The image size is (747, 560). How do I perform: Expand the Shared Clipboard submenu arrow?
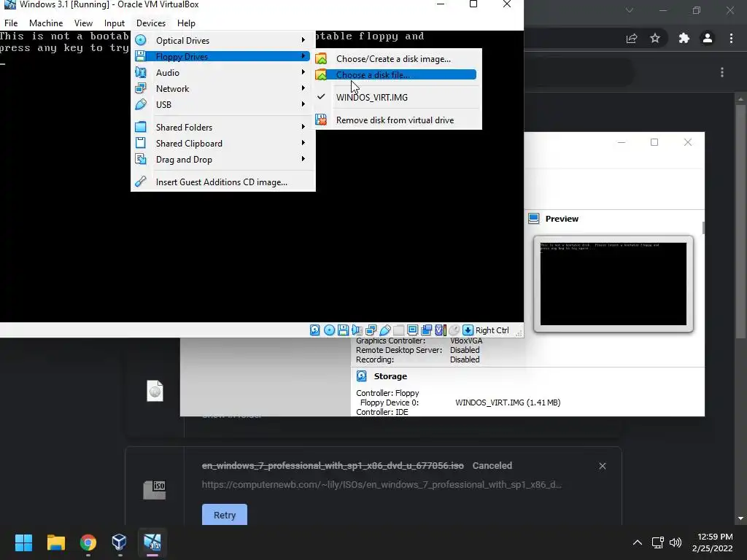303,143
